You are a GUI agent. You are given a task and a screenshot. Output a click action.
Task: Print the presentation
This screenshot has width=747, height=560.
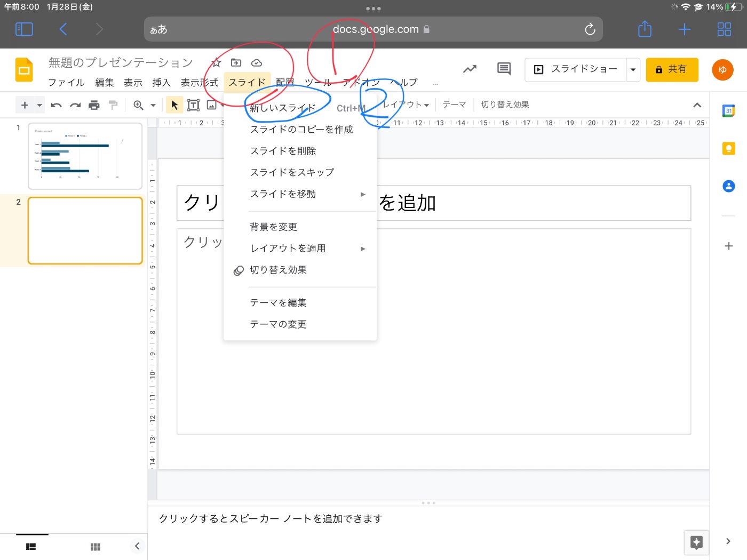(94, 105)
